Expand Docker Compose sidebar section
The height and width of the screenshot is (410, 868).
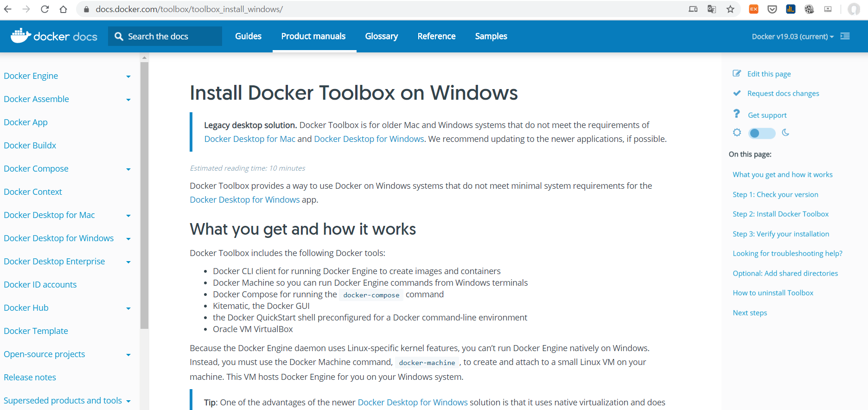[128, 169]
